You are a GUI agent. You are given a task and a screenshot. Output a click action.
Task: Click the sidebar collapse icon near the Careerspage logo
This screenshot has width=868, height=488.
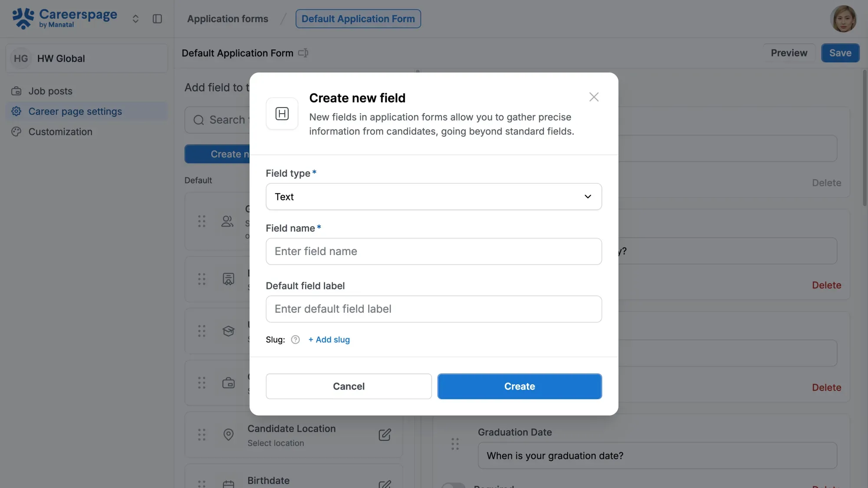157,19
